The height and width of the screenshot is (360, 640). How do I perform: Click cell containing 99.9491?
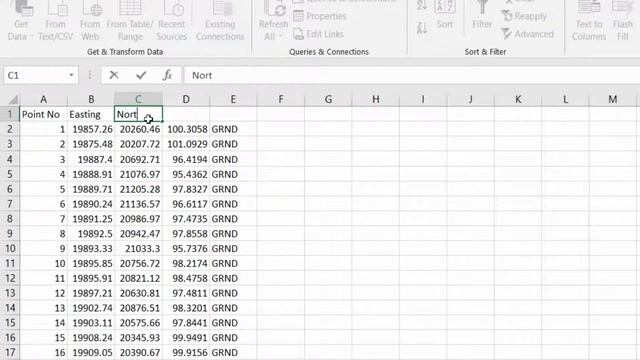point(186,338)
